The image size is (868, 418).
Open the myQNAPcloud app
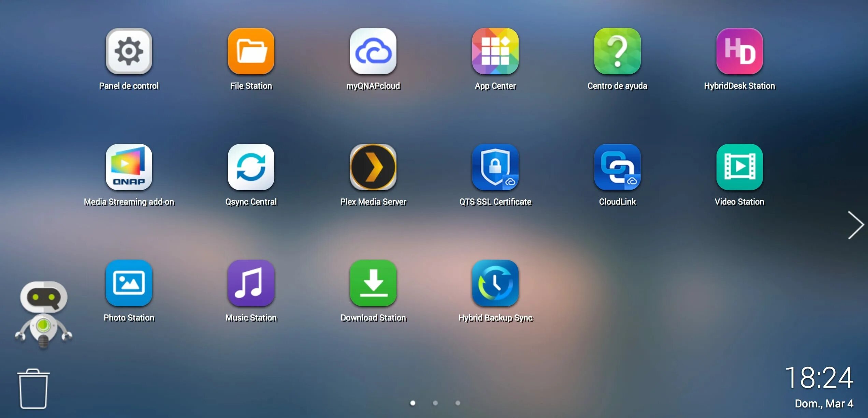373,51
